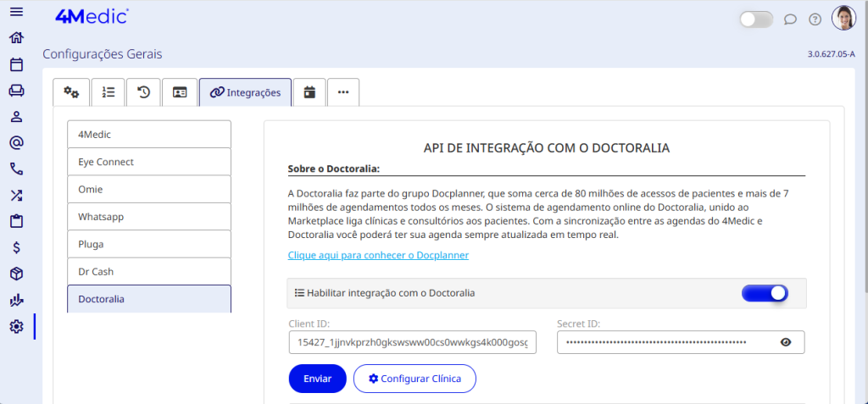Select the ID card tab
The height and width of the screenshot is (404, 868).
(180, 92)
